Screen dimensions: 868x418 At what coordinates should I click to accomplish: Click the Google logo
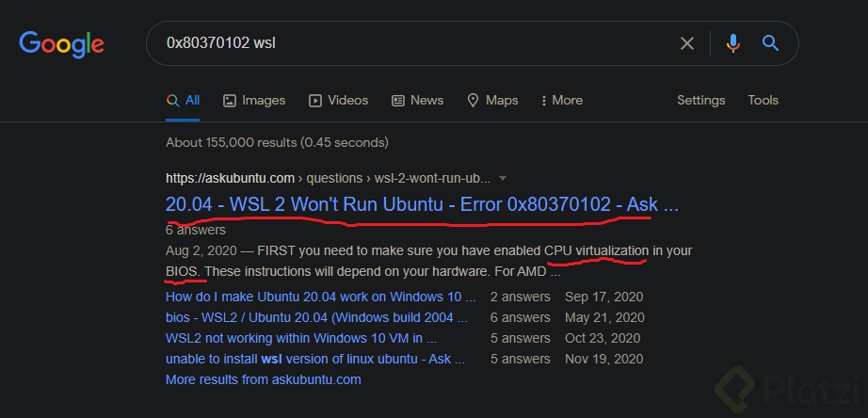click(61, 44)
